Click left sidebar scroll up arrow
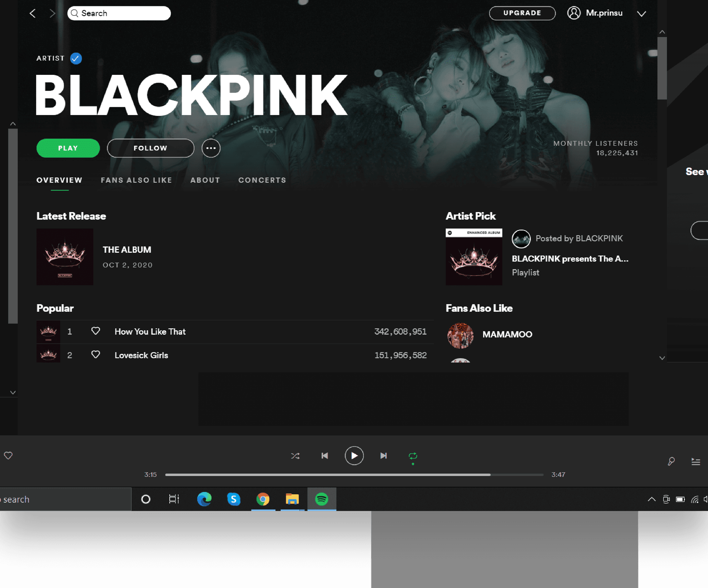 [13, 124]
